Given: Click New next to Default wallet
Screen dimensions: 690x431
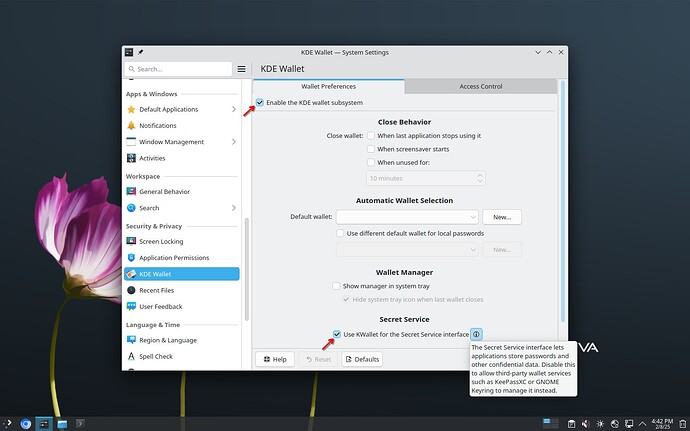Looking at the screenshot, I should (502, 217).
